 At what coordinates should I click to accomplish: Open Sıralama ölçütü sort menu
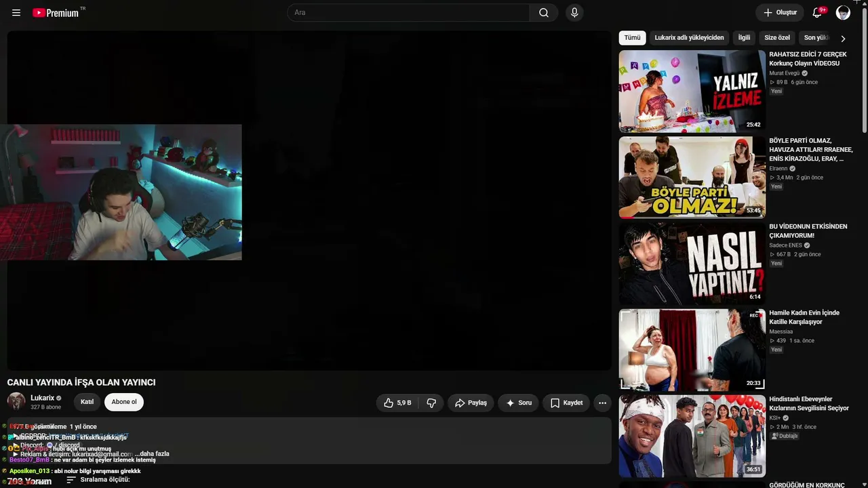tap(98, 480)
